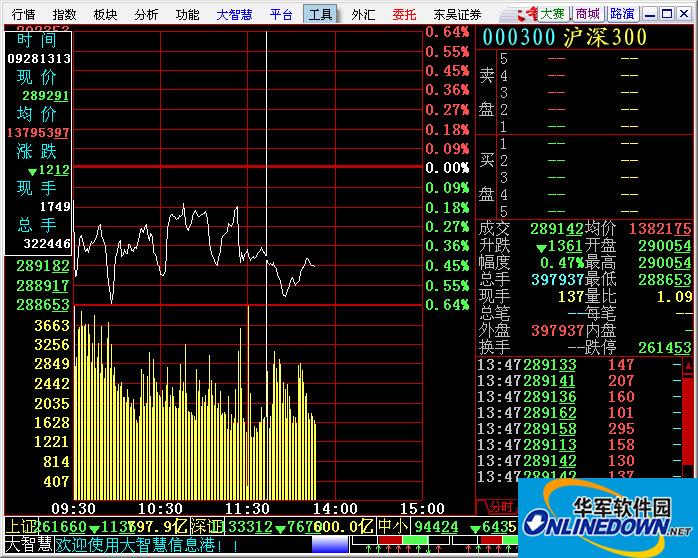Image resolution: width=698 pixels, height=558 pixels.
Task: Click the 平台 menu item
Action: click(x=281, y=14)
